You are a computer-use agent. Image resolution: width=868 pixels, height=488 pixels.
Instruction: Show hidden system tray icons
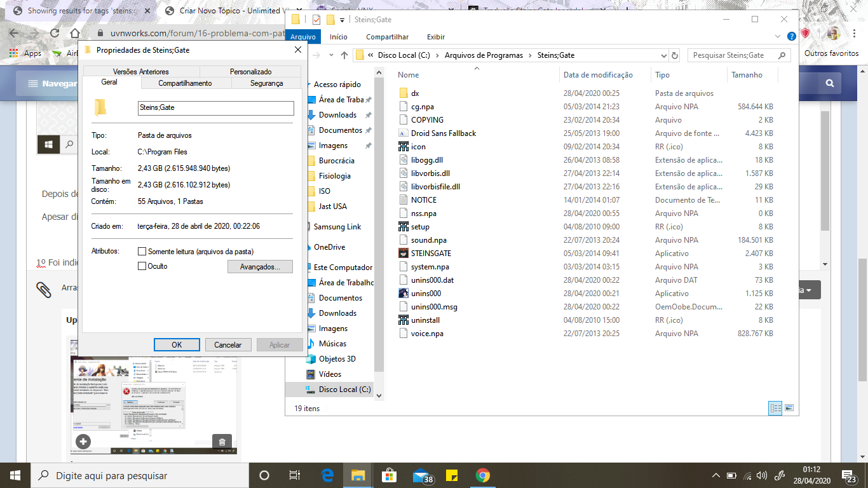click(x=716, y=475)
